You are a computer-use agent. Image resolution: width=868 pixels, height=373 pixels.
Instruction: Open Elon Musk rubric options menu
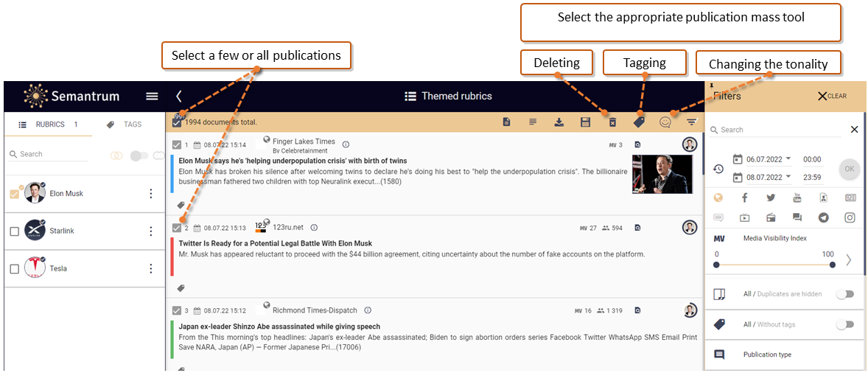pyautogui.click(x=150, y=194)
